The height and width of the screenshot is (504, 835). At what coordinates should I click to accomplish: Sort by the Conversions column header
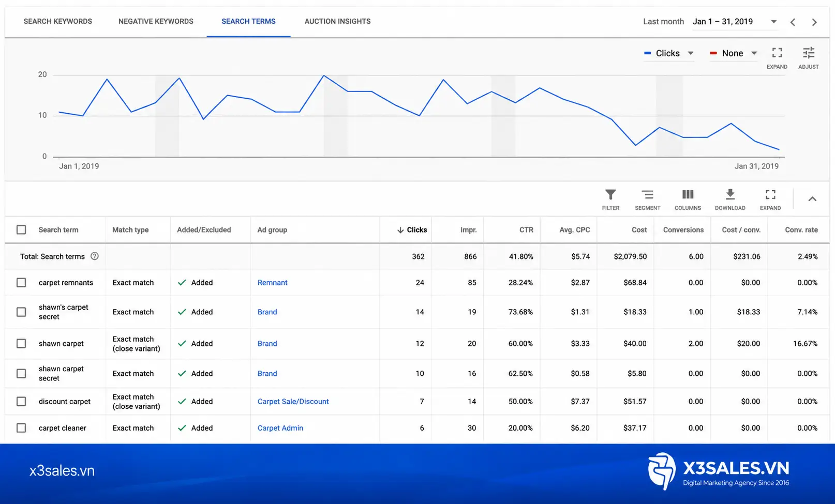683,230
